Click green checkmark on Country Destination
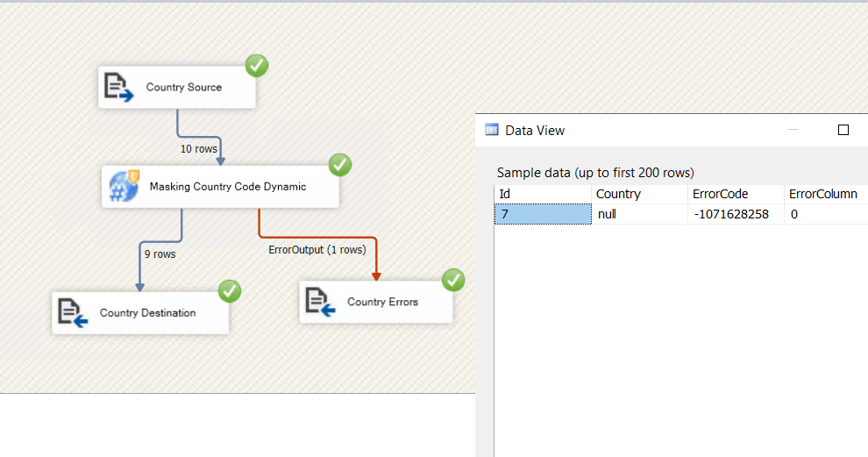The width and height of the screenshot is (868, 457). 230,290
